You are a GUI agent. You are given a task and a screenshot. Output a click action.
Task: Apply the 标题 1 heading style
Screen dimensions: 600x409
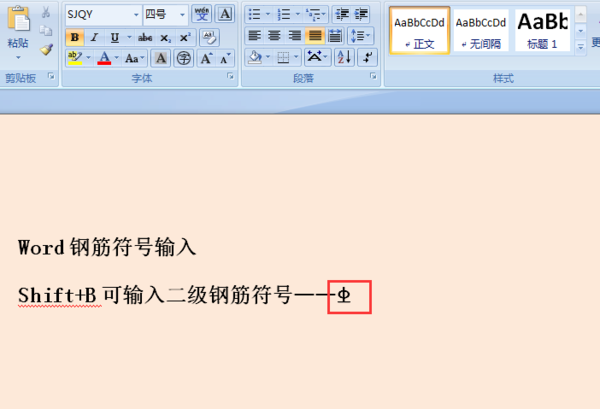tap(542, 31)
